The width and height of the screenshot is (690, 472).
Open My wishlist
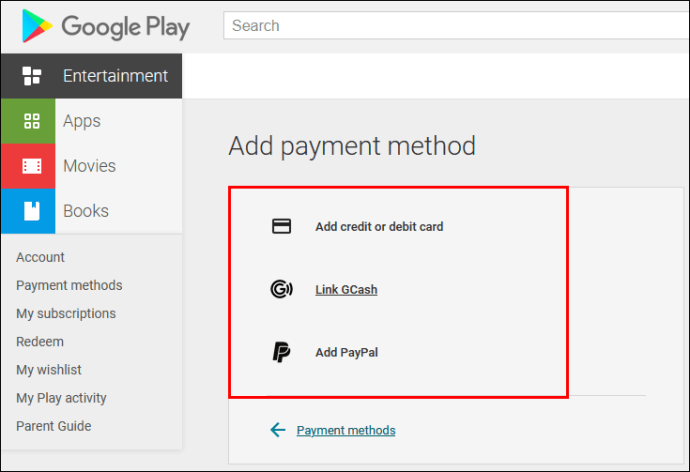49,370
